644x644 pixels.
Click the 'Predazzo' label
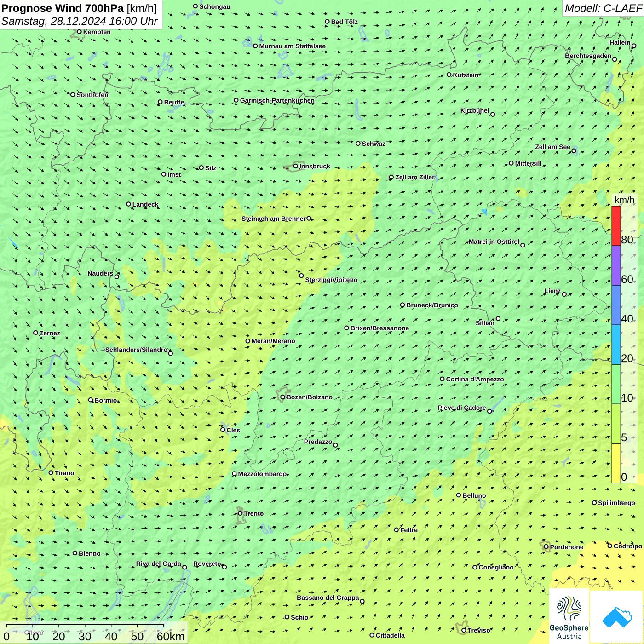[318, 442]
